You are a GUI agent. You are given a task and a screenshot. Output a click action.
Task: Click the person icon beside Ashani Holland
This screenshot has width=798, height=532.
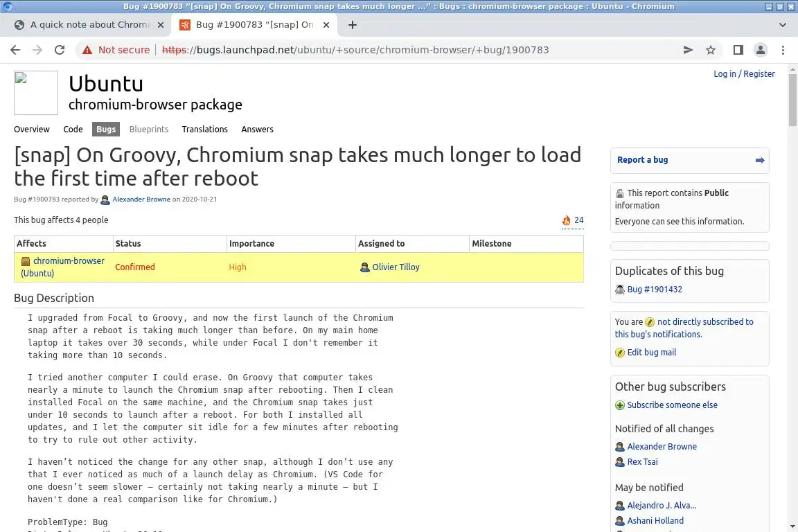point(620,521)
